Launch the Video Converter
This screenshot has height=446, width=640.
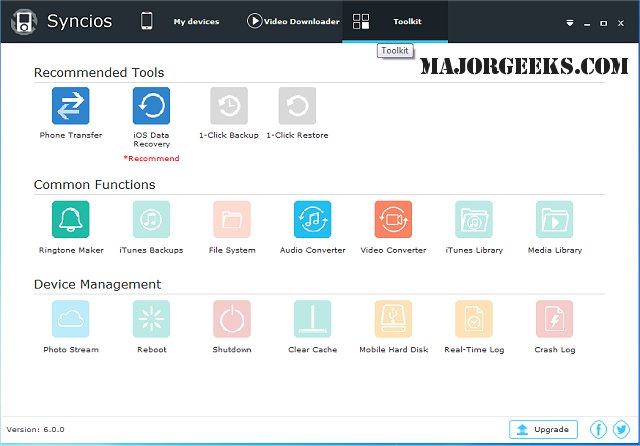(393, 219)
